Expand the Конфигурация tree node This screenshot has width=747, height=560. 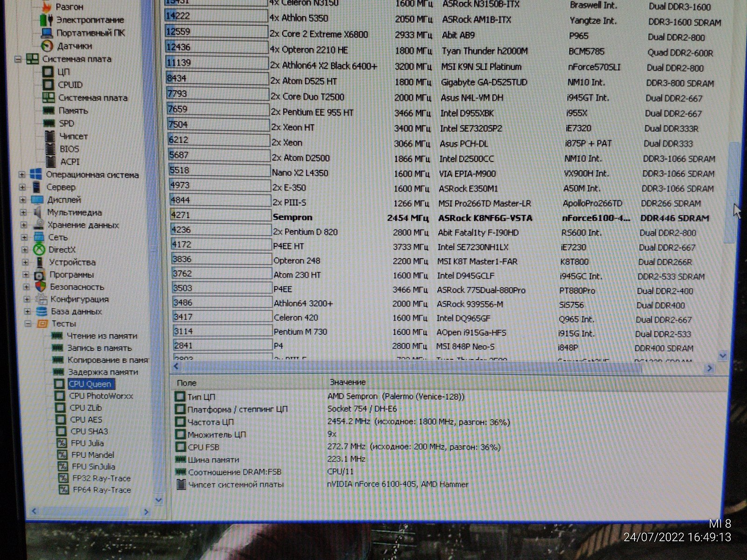[27, 299]
